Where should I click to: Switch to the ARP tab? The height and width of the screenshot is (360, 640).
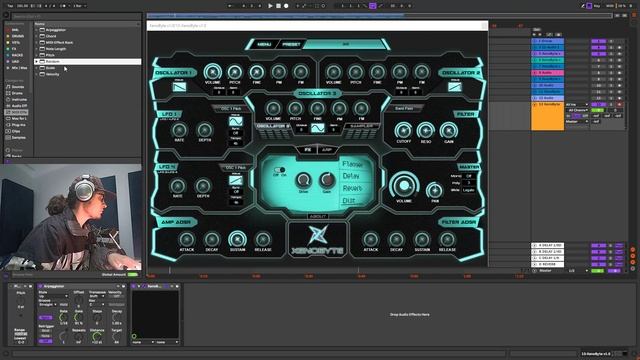327,150
